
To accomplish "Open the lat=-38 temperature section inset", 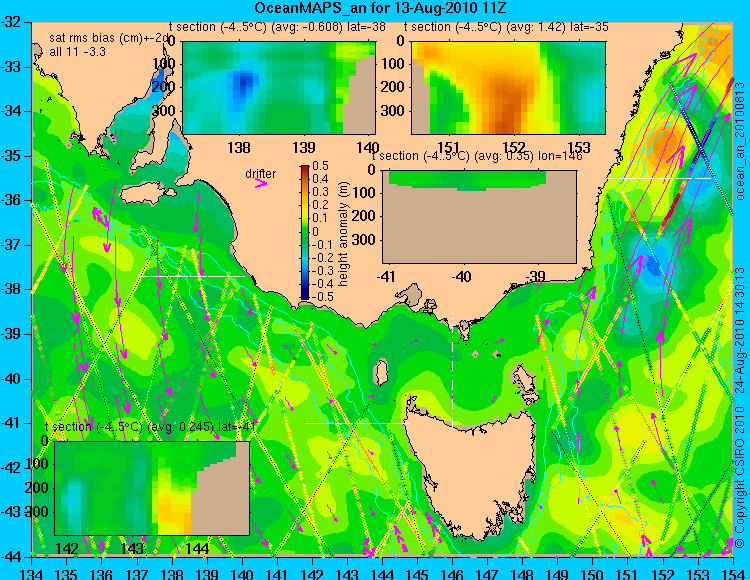I will click(x=279, y=88).
